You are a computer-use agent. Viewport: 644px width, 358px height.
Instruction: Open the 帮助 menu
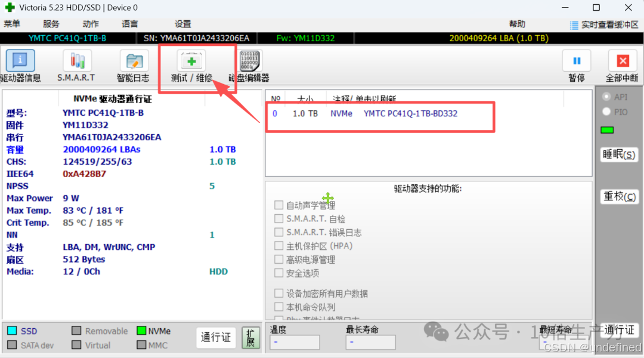tap(517, 24)
